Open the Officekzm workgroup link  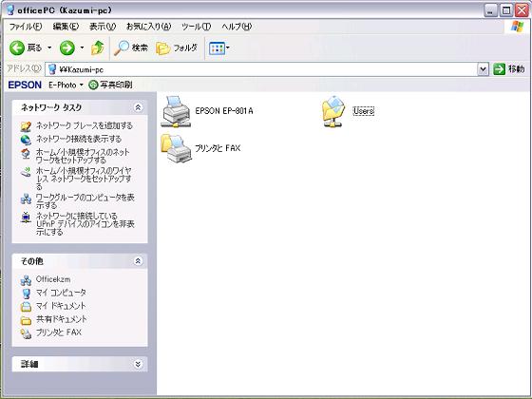point(53,279)
